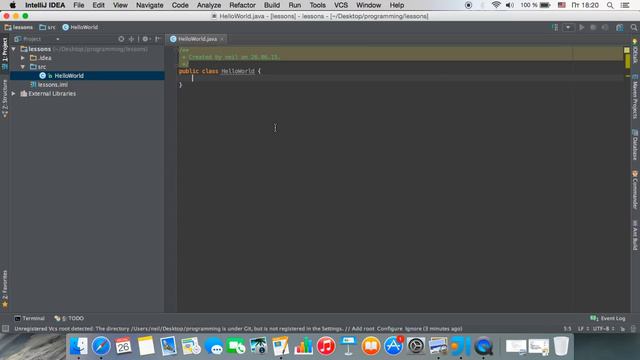Open the VCS menu
The image size is (640, 360).
341,5
